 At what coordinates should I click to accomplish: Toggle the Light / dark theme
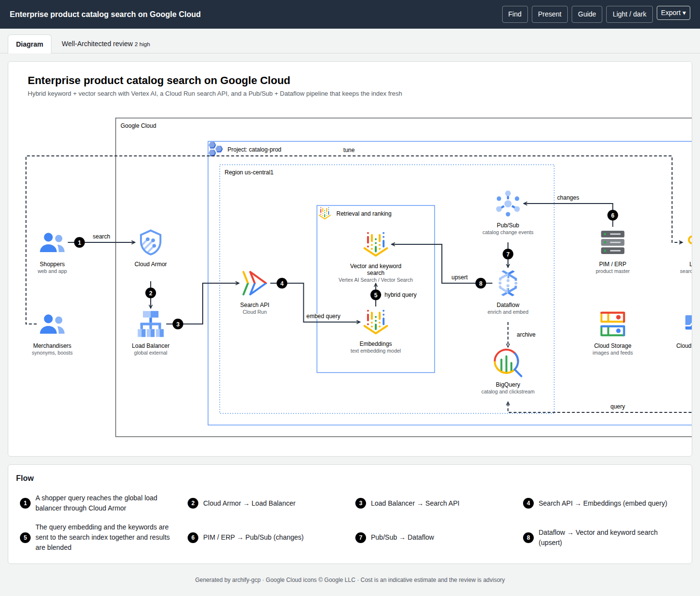coord(630,14)
